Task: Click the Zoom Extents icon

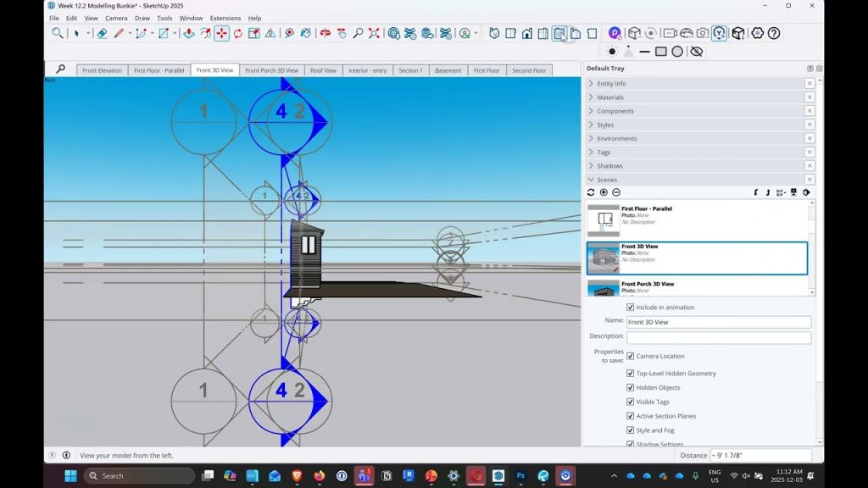Action: (374, 33)
